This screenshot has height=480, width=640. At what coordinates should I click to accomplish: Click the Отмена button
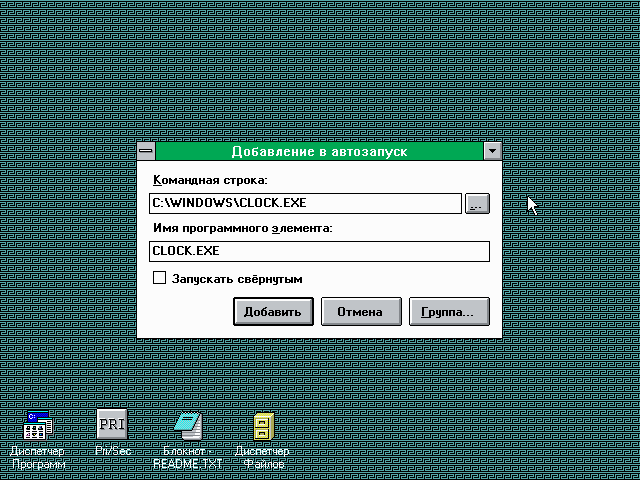pyautogui.click(x=360, y=312)
